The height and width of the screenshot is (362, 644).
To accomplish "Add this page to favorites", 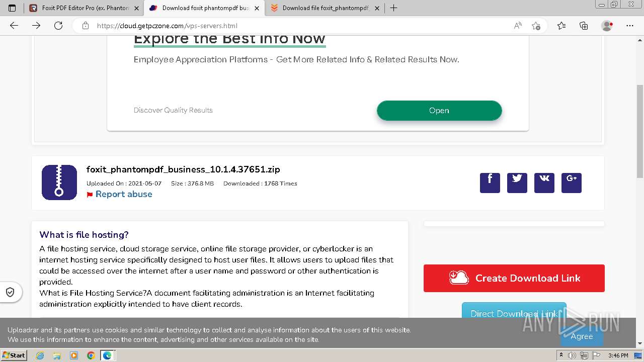I will coord(536,26).
